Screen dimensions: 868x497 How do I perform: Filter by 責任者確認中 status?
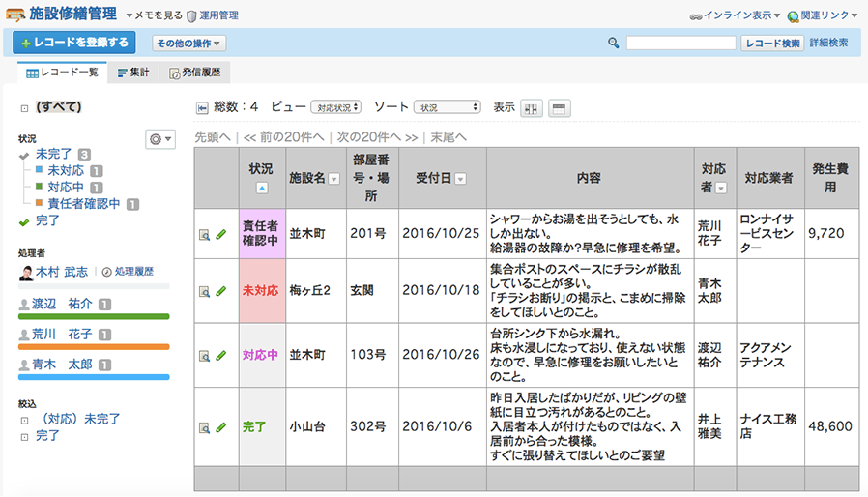pyautogui.click(x=84, y=204)
